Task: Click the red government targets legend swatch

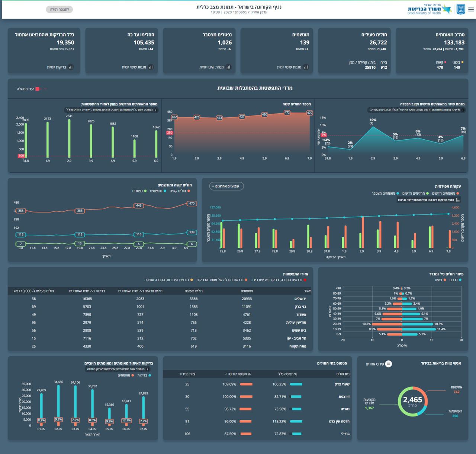Action: coord(38,89)
